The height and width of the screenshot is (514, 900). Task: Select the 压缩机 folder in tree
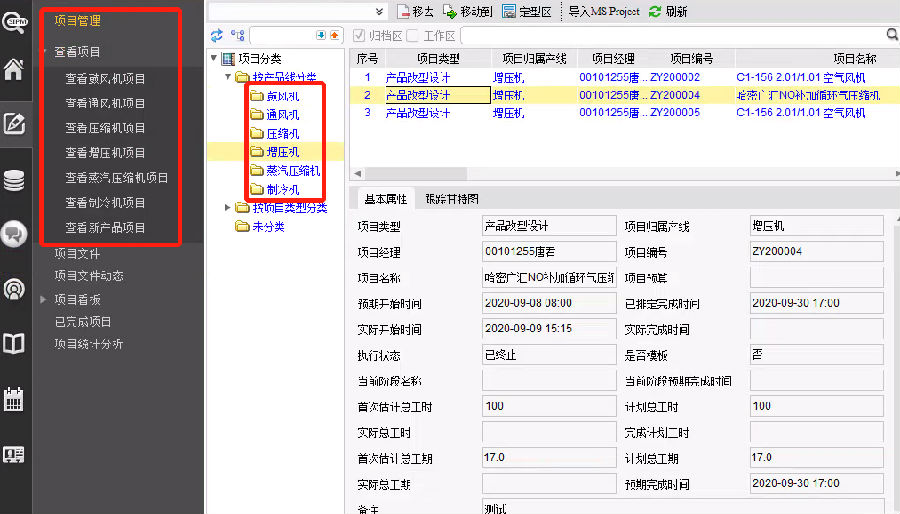pyautogui.click(x=275, y=134)
